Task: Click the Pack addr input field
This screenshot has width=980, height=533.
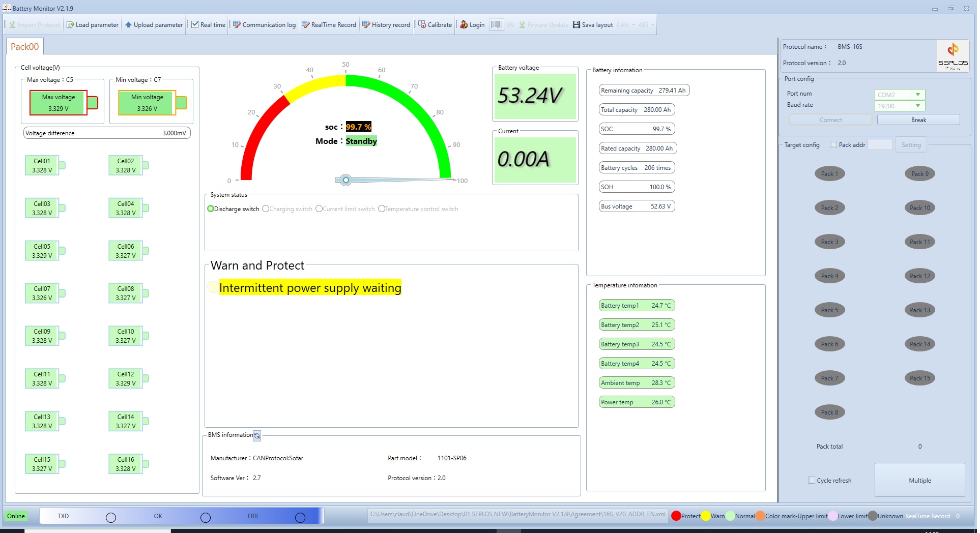Action: click(x=880, y=145)
